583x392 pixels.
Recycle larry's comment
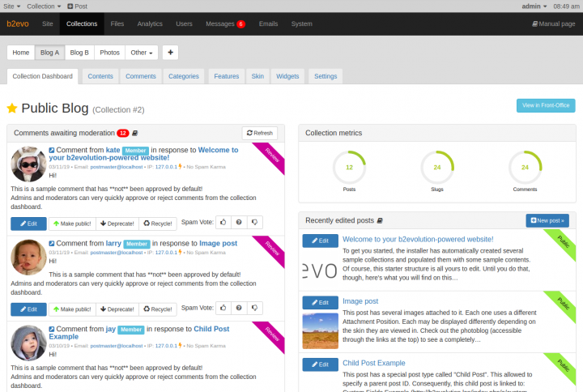(157, 309)
